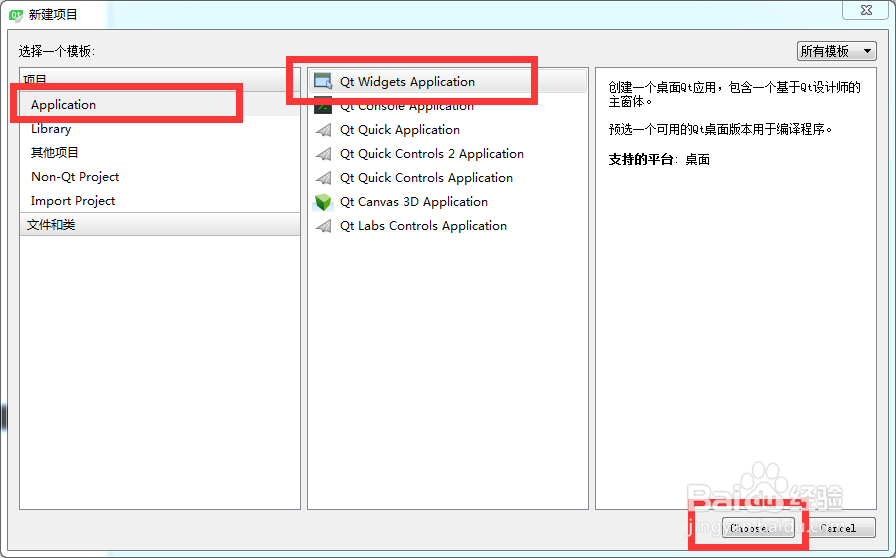Click the Qt Quick Controls 2 Application icon
The height and width of the screenshot is (558, 896).
(x=323, y=154)
